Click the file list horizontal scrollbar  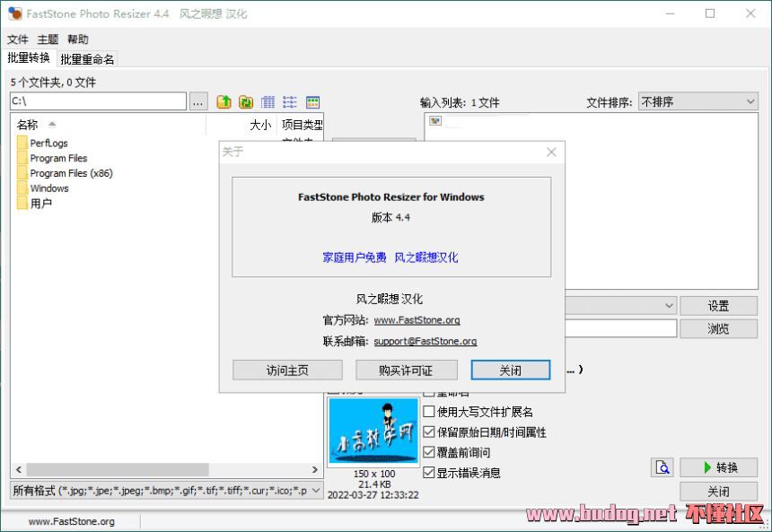click(118, 469)
